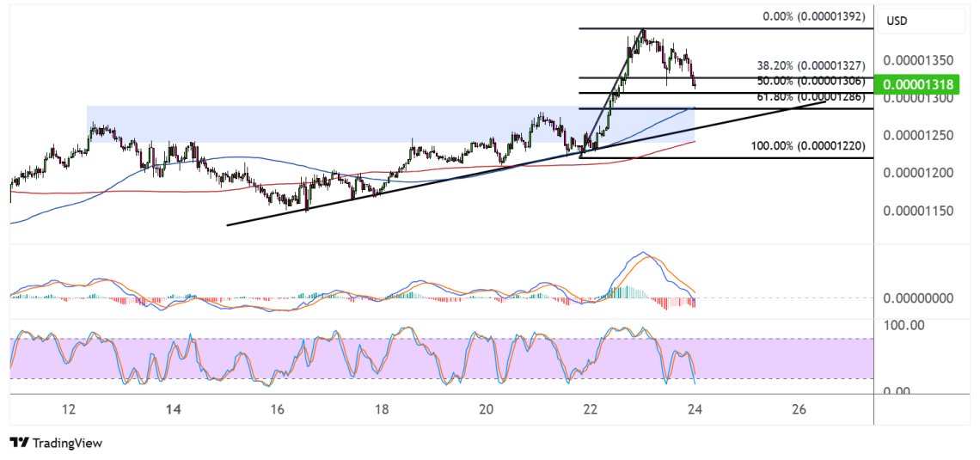
Task: Click the 0.00% (0.00001392) Fibonacci label
Action: (814, 16)
